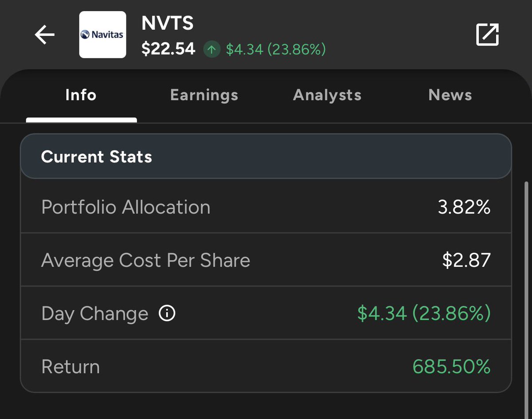The image size is (532, 419).
Task: Tap the Navitas company logo thumbnail
Action: click(x=102, y=35)
